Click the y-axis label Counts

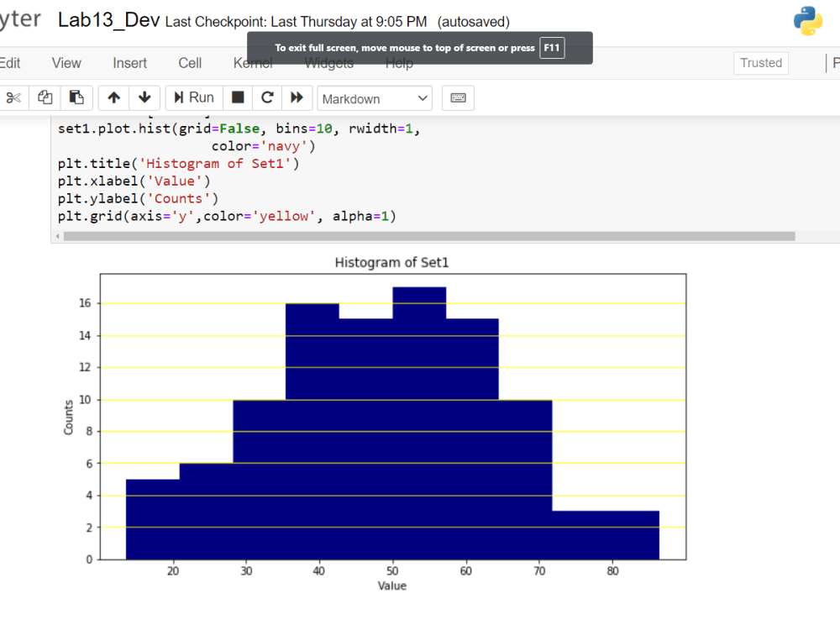(69, 417)
